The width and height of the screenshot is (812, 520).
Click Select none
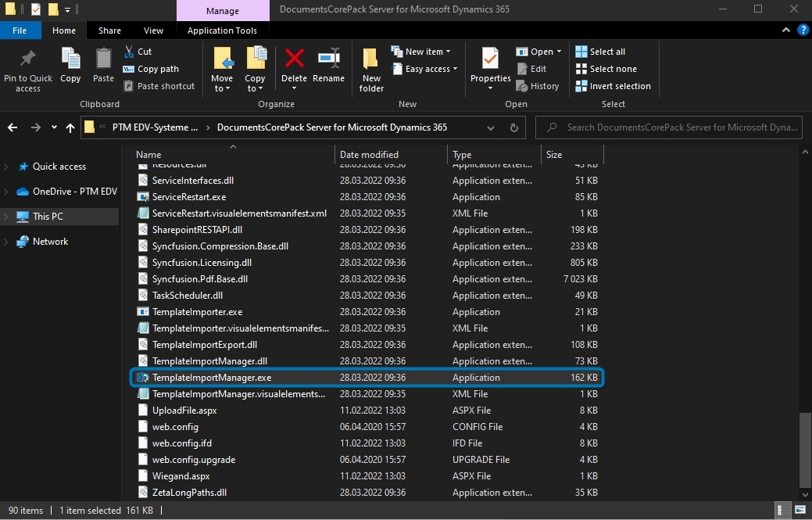click(x=606, y=69)
